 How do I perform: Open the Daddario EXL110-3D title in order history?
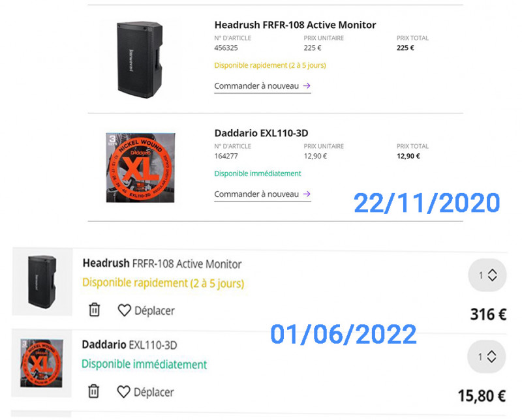coord(261,133)
